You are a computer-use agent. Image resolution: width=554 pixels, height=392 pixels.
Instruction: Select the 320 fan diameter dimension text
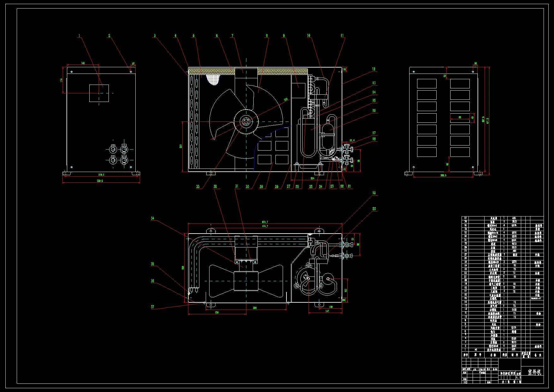[x=286, y=100]
